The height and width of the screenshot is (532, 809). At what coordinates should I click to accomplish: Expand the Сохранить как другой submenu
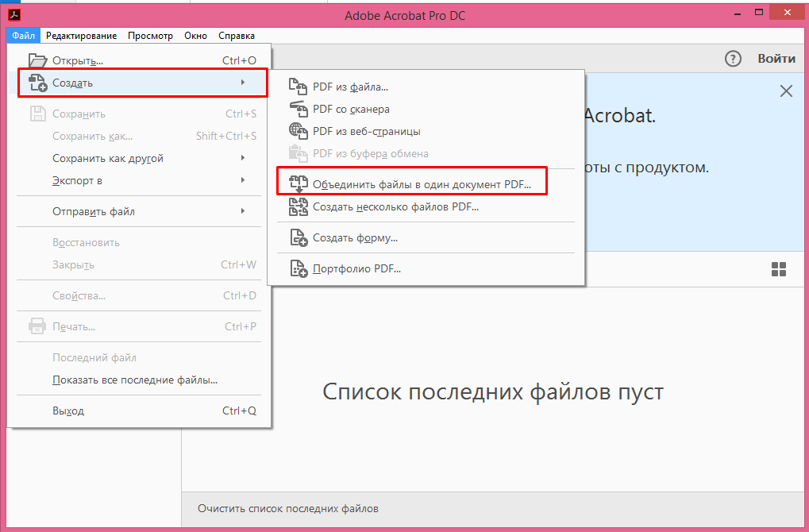pyautogui.click(x=139, y=159)
